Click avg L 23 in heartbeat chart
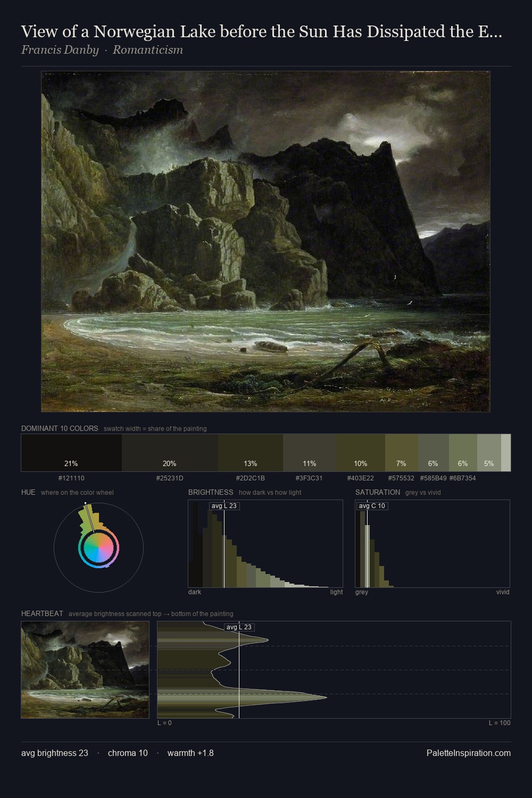 tap(239, 627)
